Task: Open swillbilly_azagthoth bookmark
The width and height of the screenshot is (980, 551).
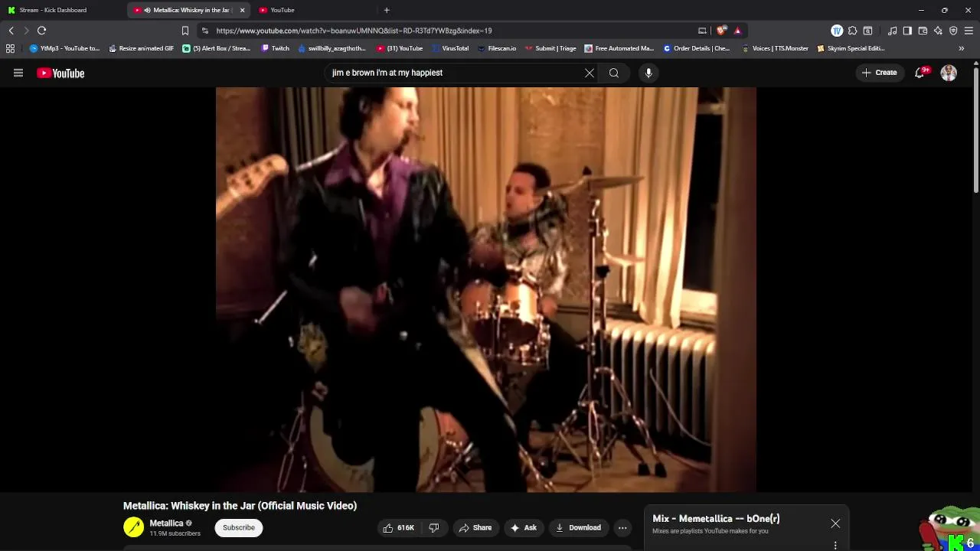Action: pyautogui.click(x=332, y=48)
